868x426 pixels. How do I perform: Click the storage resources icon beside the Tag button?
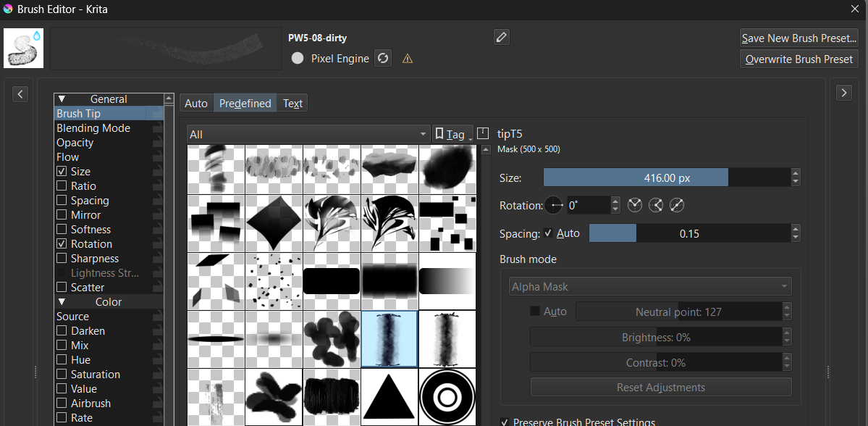point(483,134)
